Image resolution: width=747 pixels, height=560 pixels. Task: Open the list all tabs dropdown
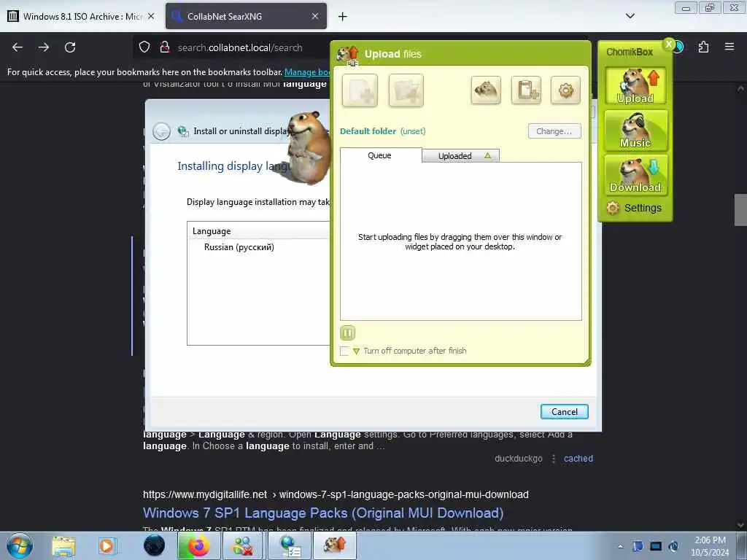pyautogui.click(x=630, y=16)
